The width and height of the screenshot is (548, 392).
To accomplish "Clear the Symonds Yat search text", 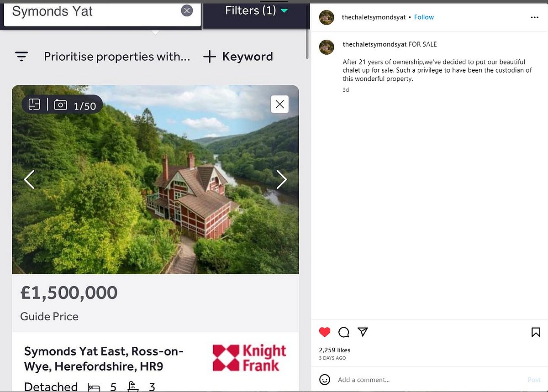I will [187, 11].
